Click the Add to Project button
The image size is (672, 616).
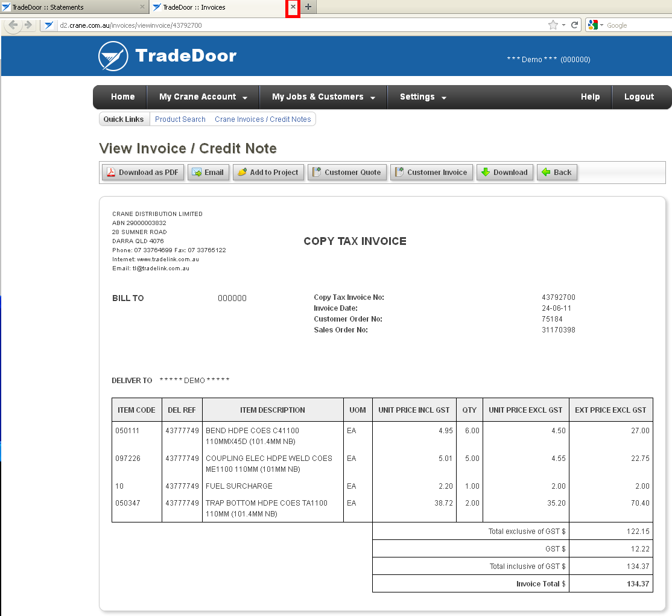[x=268, y=173]
